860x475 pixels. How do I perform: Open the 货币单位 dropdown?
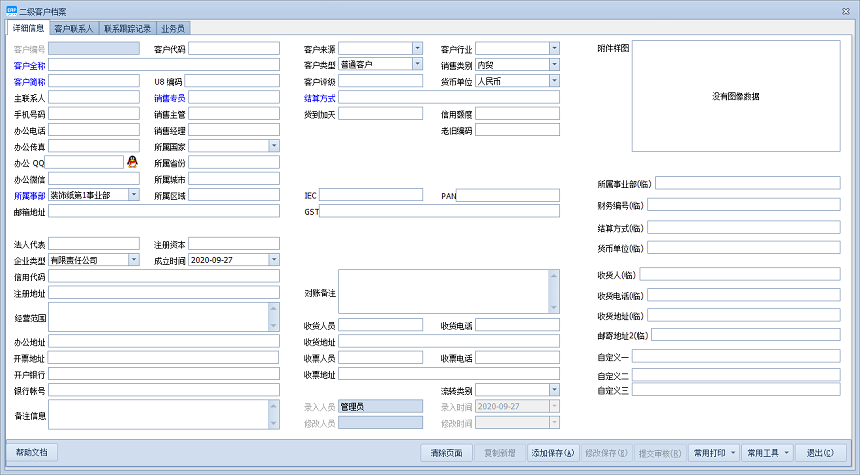tap(554, 81)
